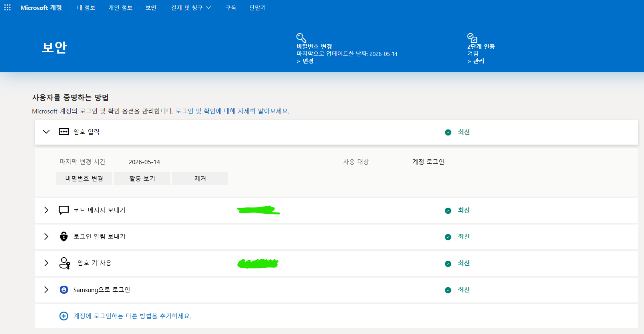The image size is (644, 334).
Task: Click 최신 status in 코드 메시지 보내기 row
Action: click(464, 210)
